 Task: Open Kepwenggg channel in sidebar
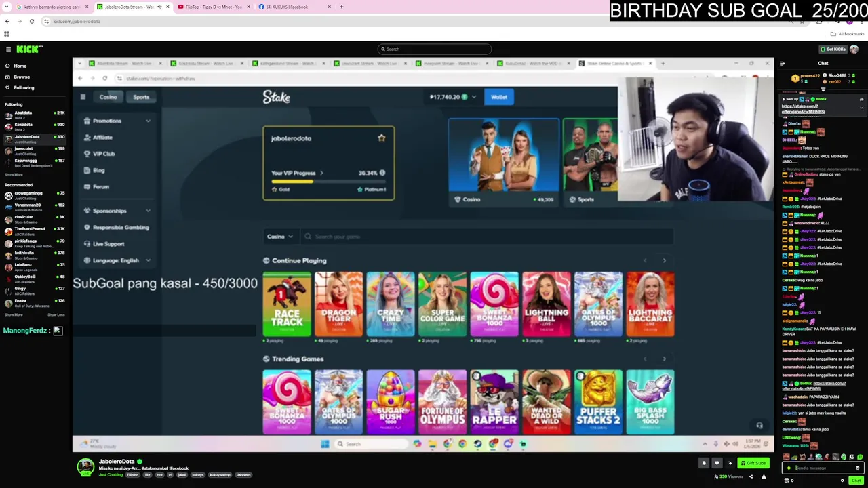point(34,162)
